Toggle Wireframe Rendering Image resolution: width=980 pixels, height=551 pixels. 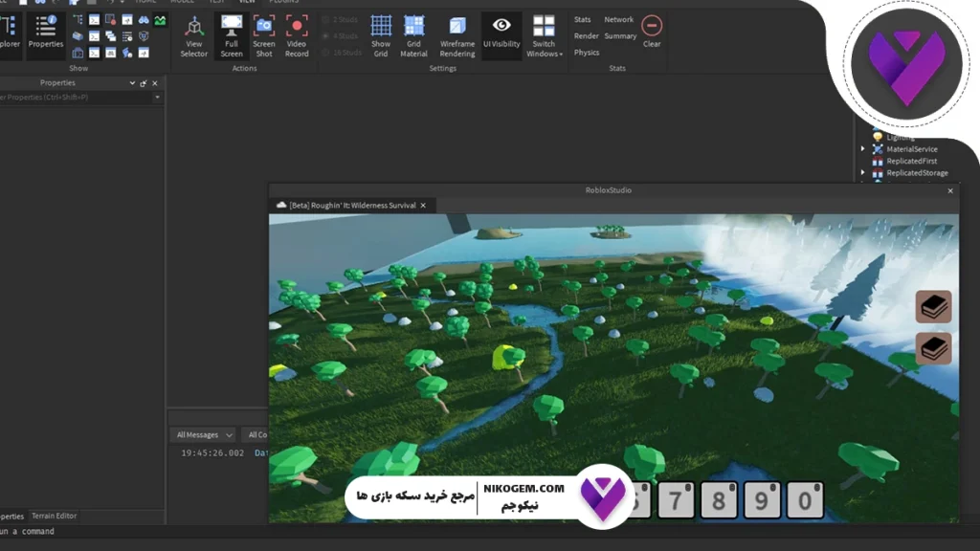[457, 36]
